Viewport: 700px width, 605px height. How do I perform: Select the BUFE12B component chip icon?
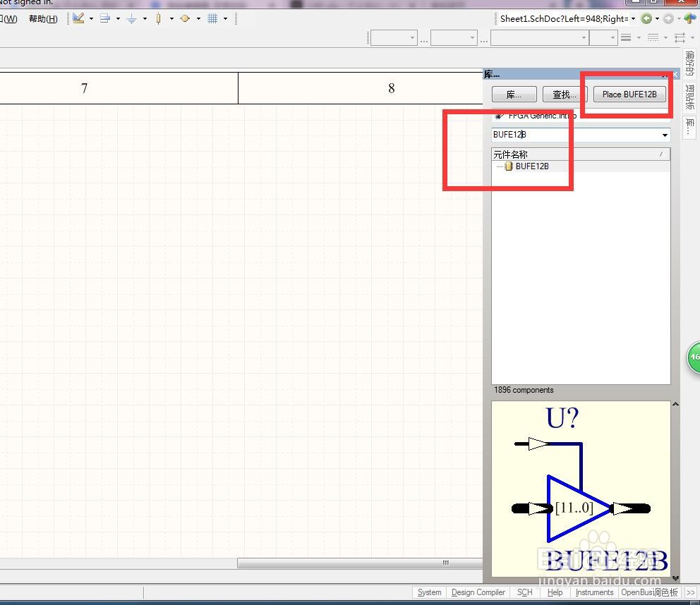coord(509,166)
